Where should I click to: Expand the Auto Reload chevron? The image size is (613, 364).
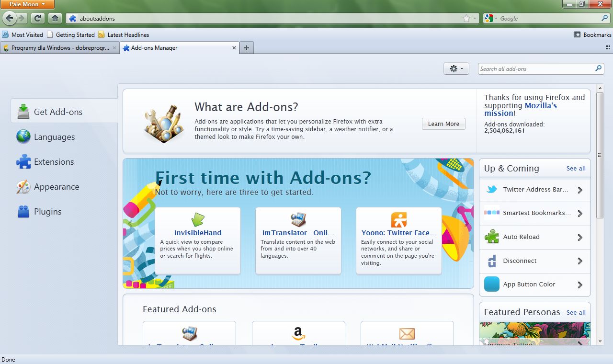point(580,238)
